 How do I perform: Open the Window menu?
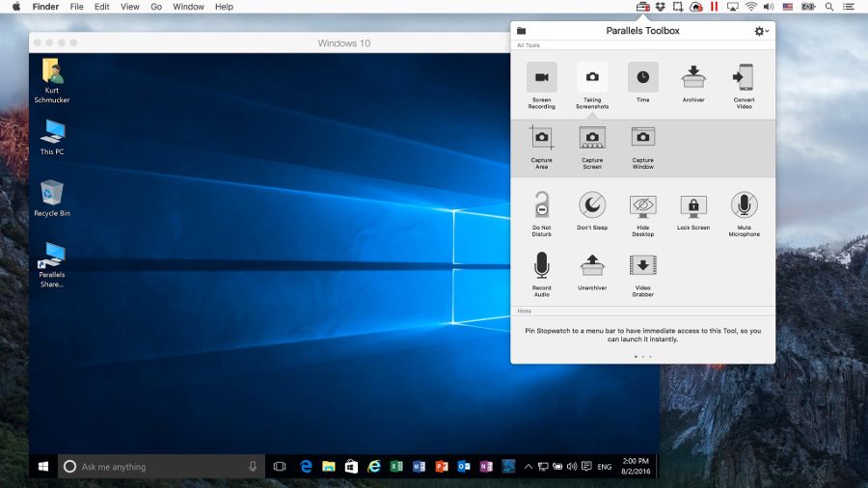click(188, 7)
